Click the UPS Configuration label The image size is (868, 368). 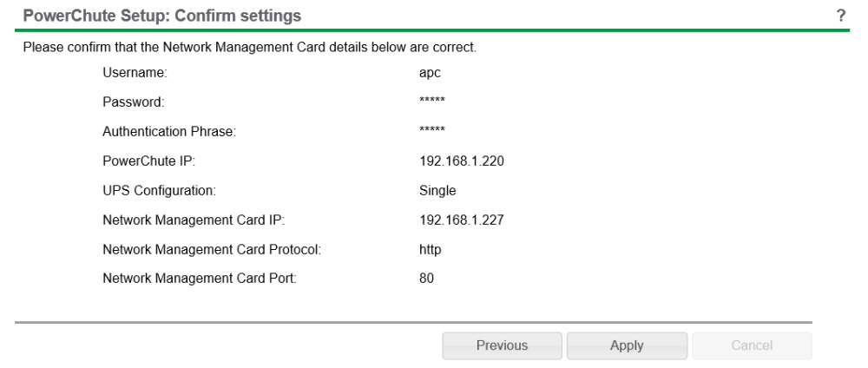tap(159, 191)
